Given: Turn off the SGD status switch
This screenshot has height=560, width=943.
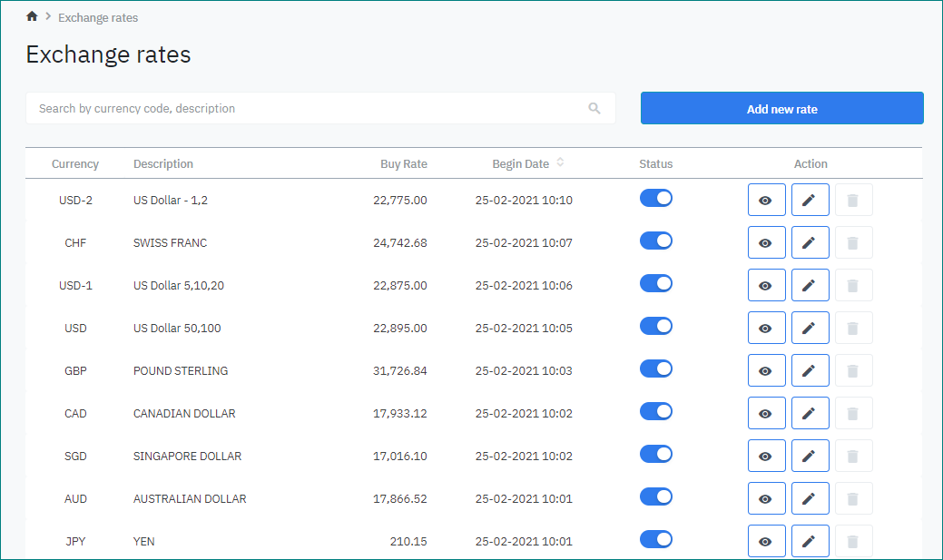Looking at the screenshot, I should click(x=656, y=454).
